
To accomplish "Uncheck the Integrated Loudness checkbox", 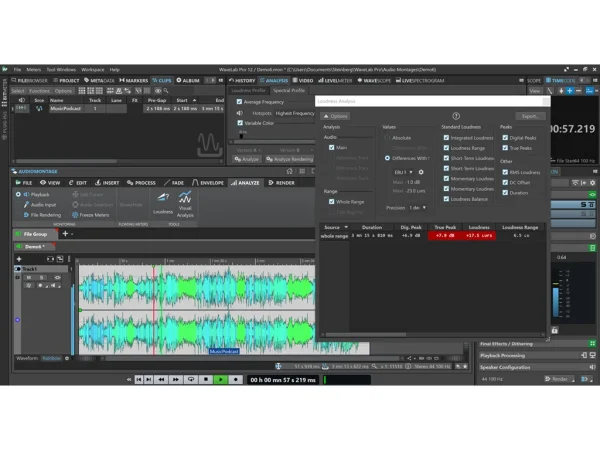I will tap(446, 137).
